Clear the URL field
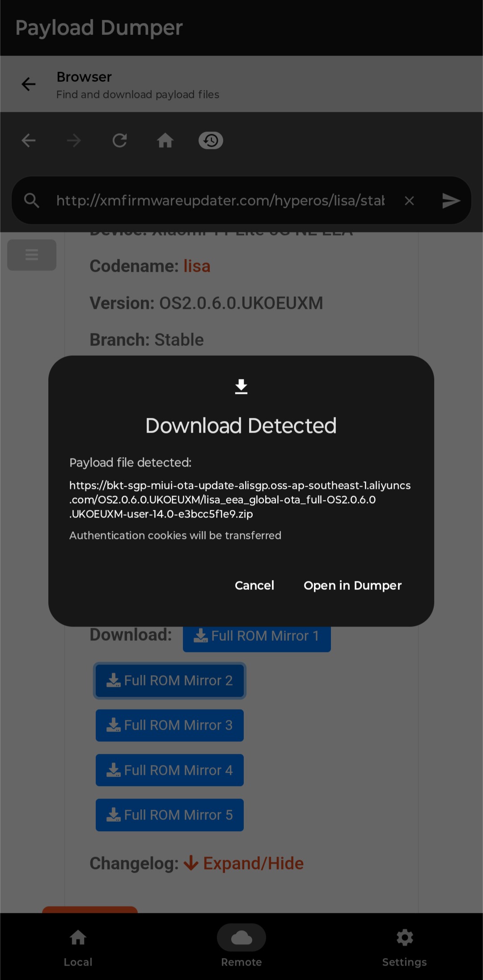Image resolution: width=483 pixels, height=980 pixels. [x=409, y=201]
